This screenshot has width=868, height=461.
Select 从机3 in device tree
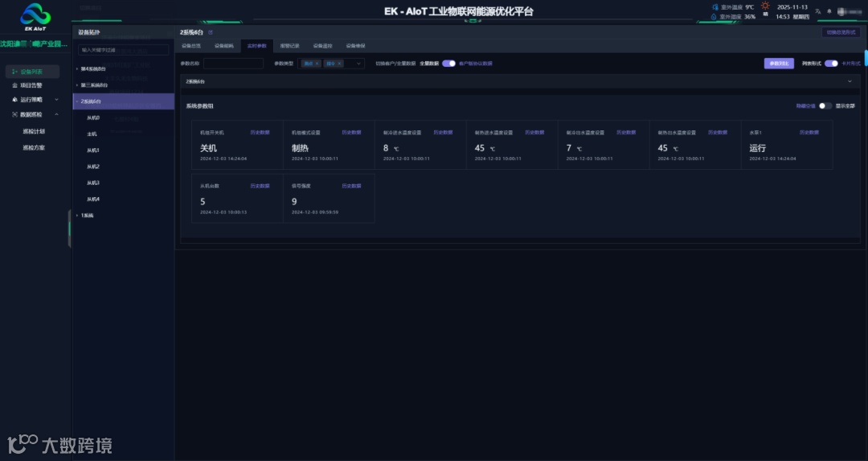pyautogui.click(x=93, y=183)
